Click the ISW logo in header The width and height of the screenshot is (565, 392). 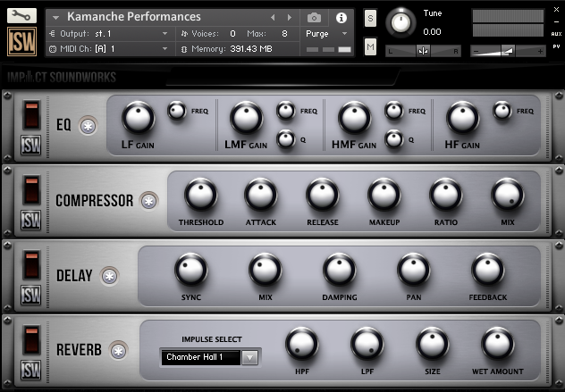[21, 42]
